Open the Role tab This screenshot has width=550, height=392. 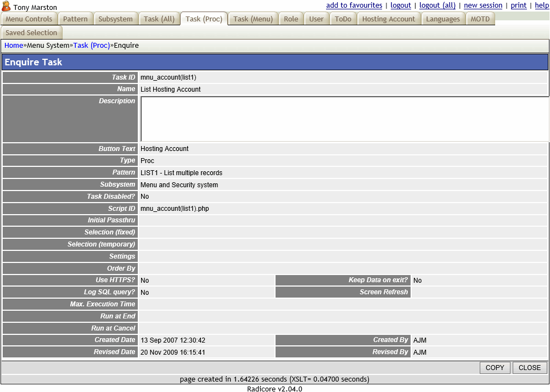[291, 19]
